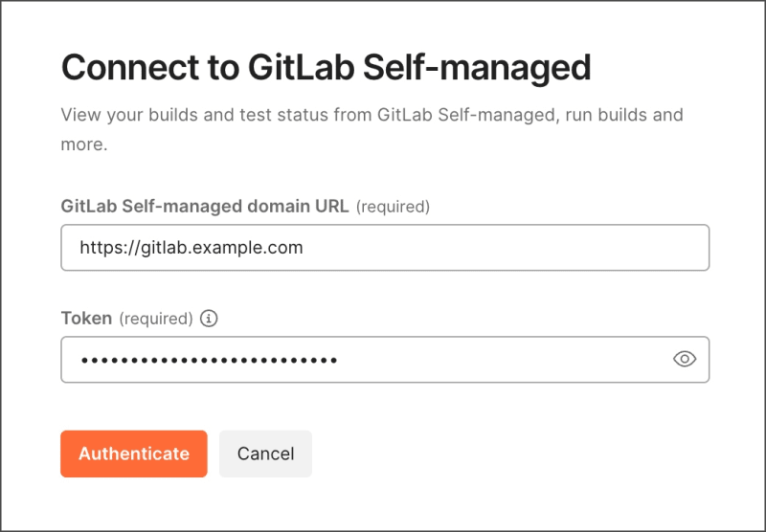
Task: Click "(required)" next to the Token label
Action: (156, 318)
